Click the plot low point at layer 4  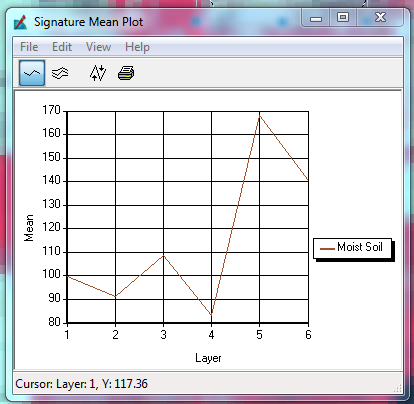211,315
